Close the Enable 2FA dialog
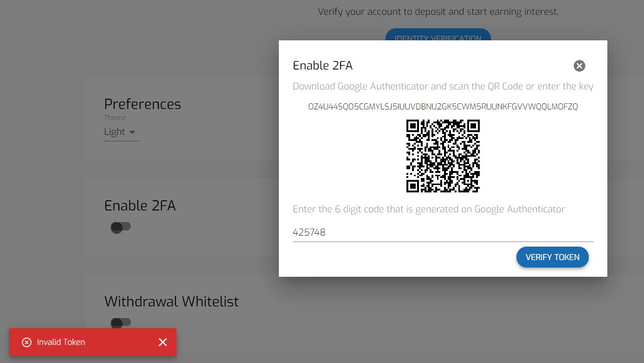Screen dimensions: 644x363 (579, 66)
